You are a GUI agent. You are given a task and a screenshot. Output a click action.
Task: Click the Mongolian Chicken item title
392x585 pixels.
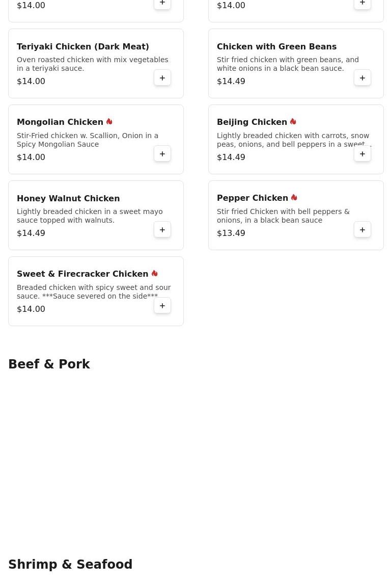(x=60, y=122)
